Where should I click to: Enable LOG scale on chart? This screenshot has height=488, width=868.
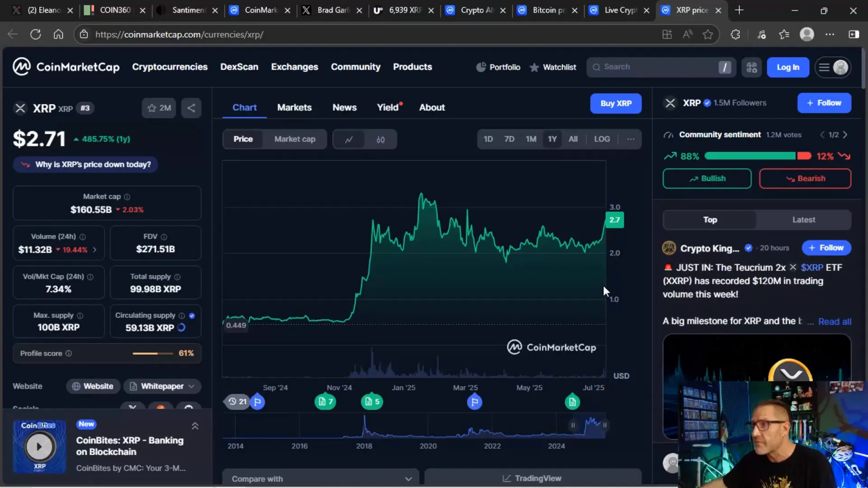click(x=602, y=139)
